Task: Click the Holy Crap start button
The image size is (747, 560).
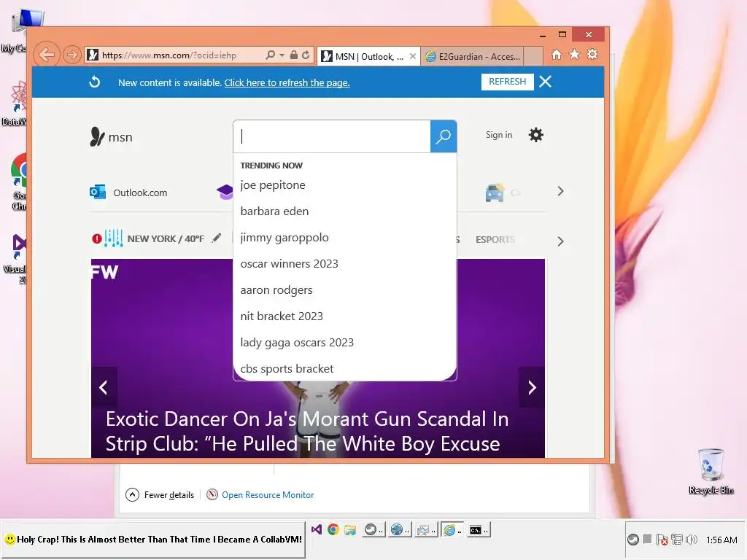Action: (153, 539)
